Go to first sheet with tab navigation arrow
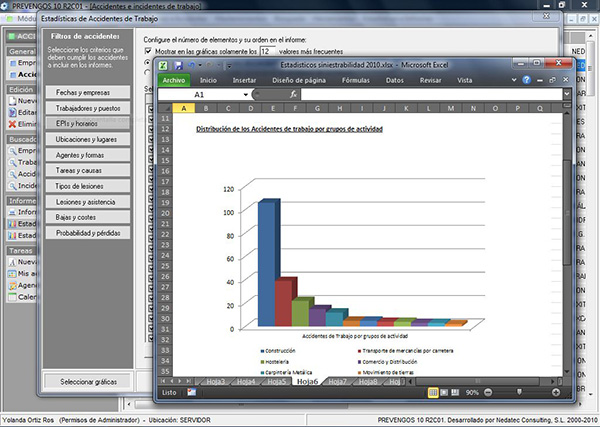This screenshot has height=427, width=600. (163, 381)
